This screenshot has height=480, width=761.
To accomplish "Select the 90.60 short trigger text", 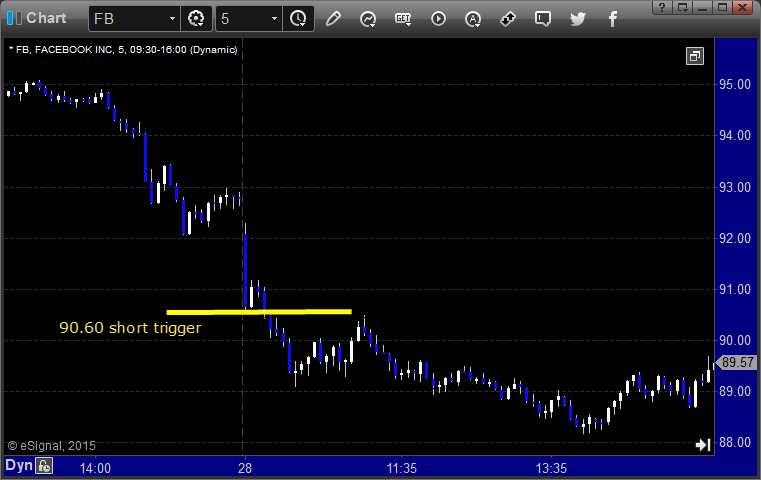I will point(130,328).
